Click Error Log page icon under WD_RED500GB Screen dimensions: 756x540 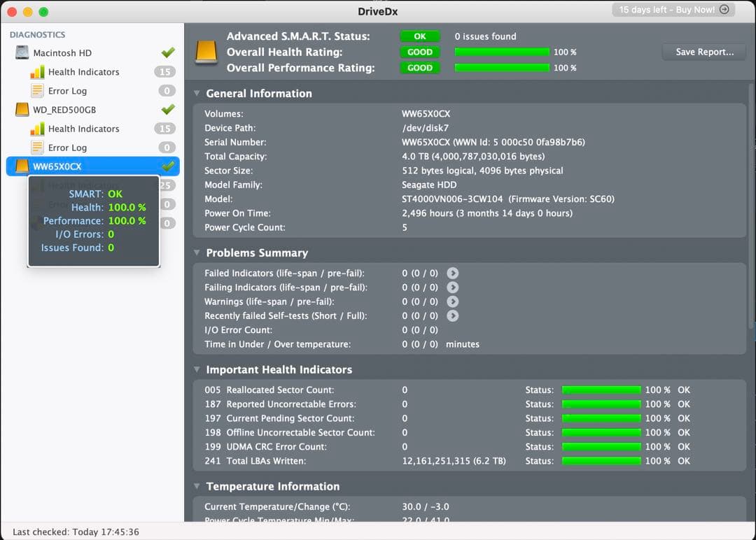(37, 148)
